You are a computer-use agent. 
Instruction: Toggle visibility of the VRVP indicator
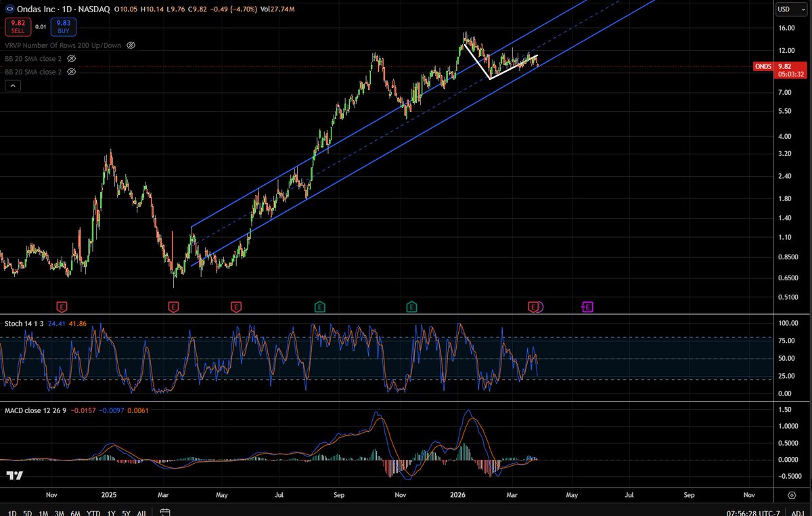point(131,45)
